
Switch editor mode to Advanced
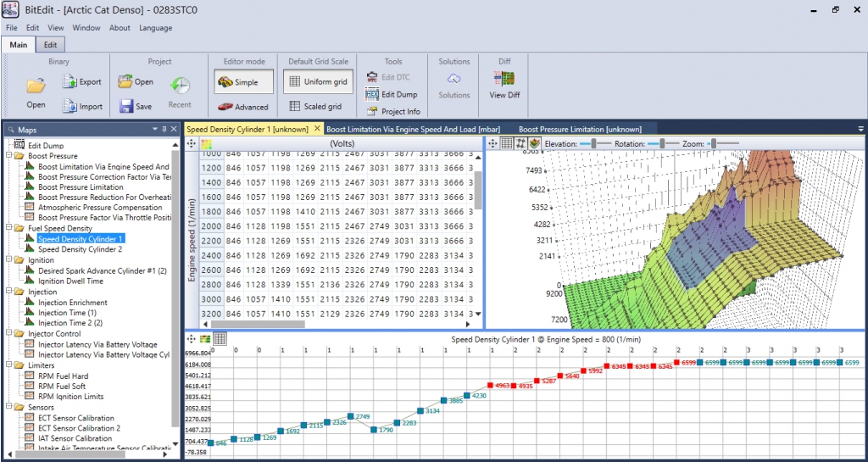[x=243, y=107]
